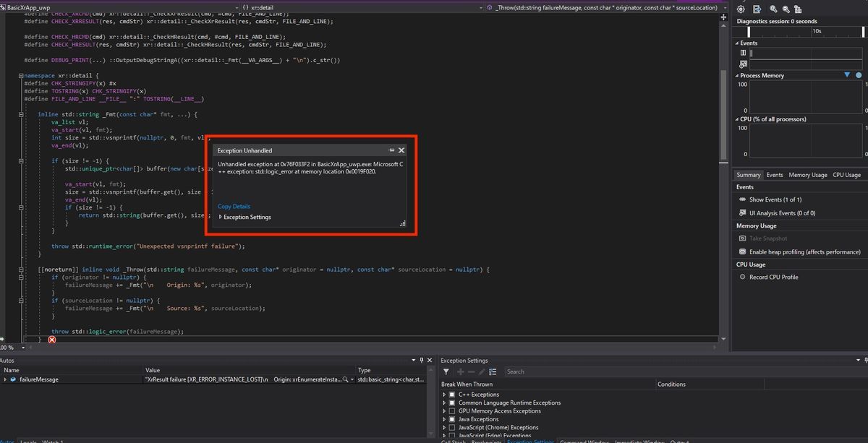Viewport: 868px width, 443px height.
Task: Click the 10s mark on the diagnostics timeline
Action: [x=817, y=30]
